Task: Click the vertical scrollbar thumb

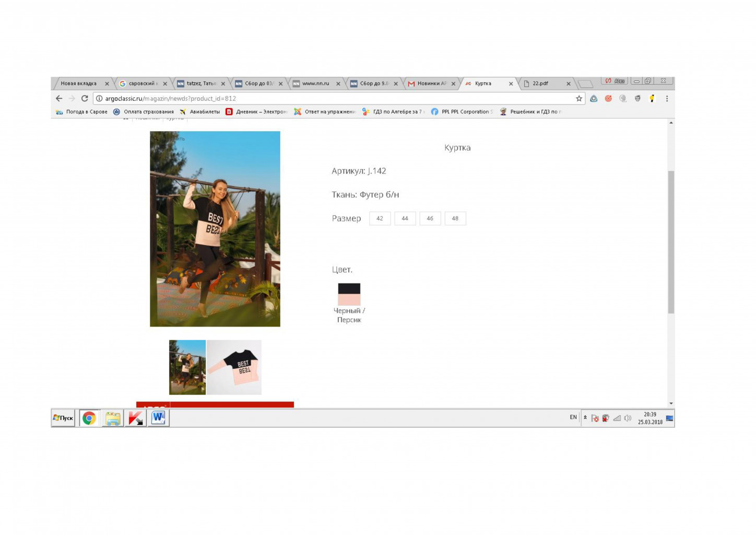Action: (671, 242)
